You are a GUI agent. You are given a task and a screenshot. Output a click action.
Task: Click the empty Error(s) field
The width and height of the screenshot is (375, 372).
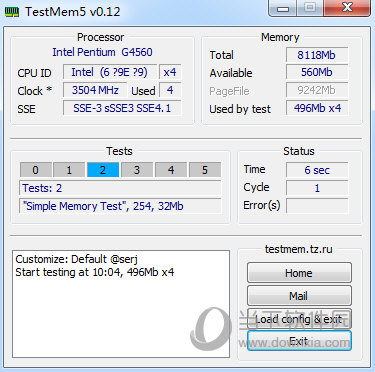[317, 206]
